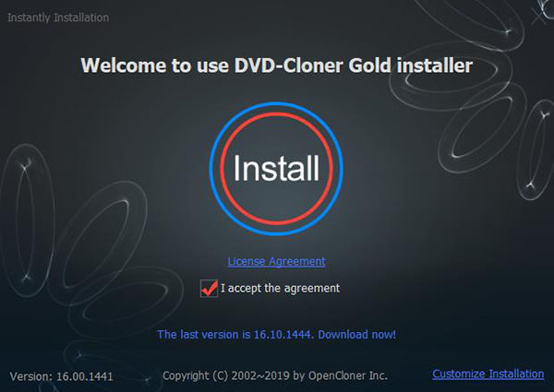
Task: Select the 'I accept the agreement' label
Action: (x=280, y=289)
